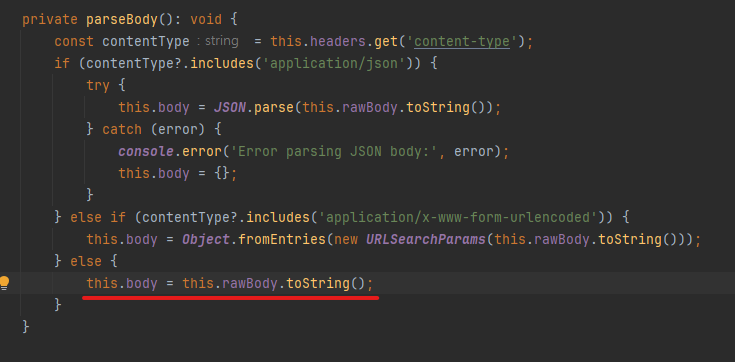This screenshot has width=735, height=362.
Task: Click the 'void' return type
Action: [x=206, y=20]
